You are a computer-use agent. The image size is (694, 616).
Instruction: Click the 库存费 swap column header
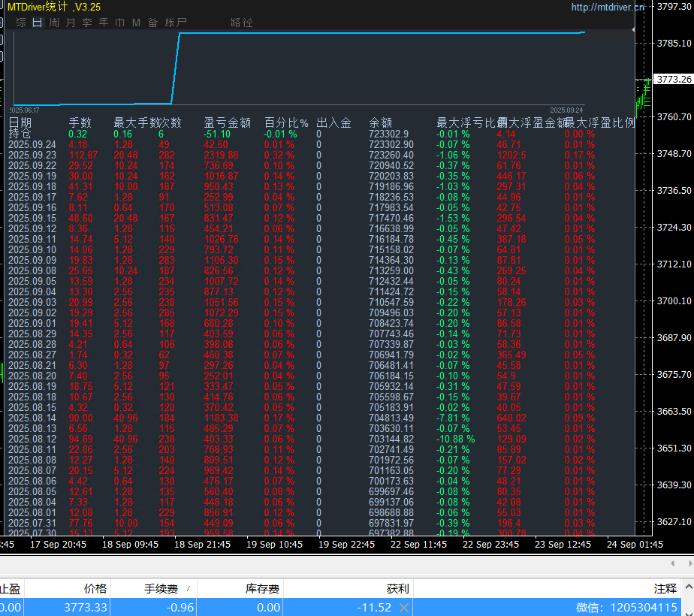point(262,589)
